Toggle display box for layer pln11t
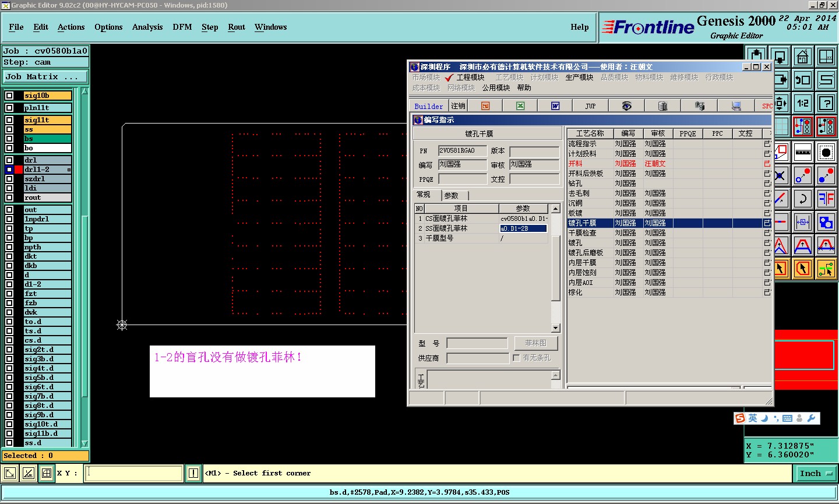839x504 pixels. (x=9, y=108)
